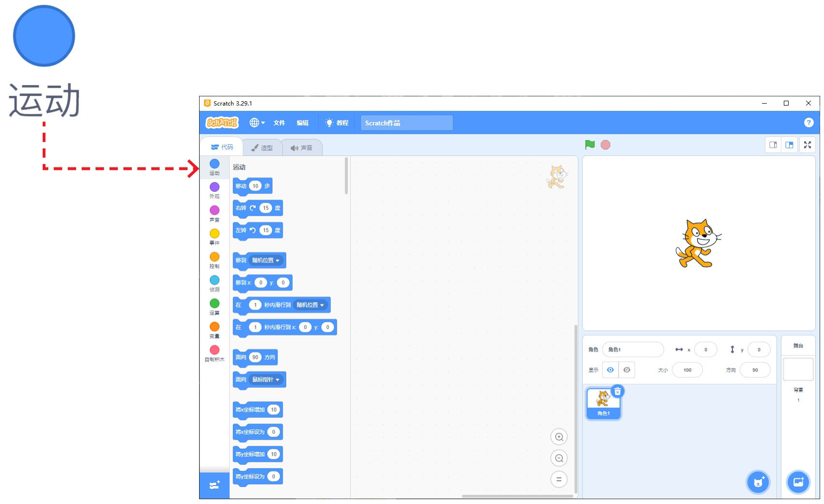Show the sprite with eye button
Image resolution: width=824 pixels, height=504 pixels.
click(610, 370)
